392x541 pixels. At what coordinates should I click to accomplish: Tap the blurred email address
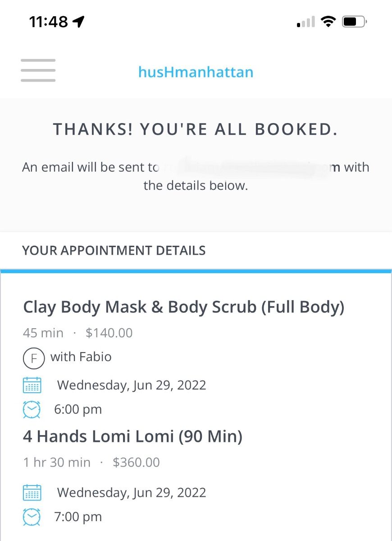tap(246, 167)
